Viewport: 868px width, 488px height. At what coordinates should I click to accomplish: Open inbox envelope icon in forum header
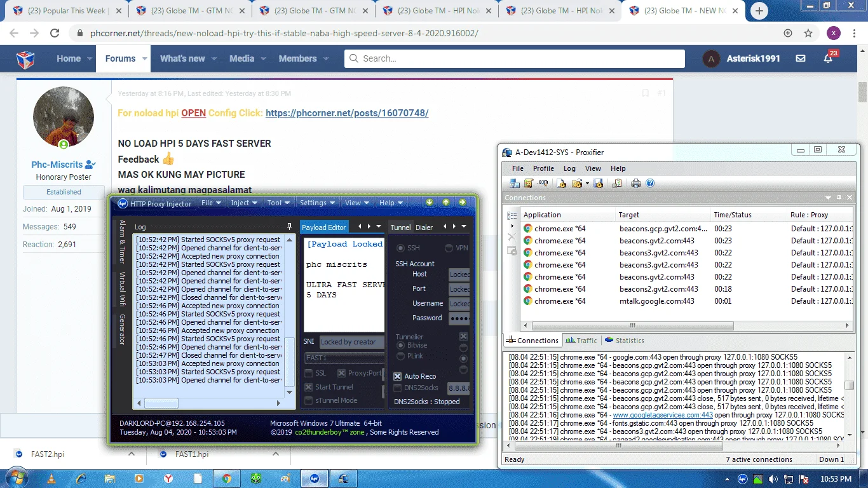pyautogui.click(x=801, y=58)
